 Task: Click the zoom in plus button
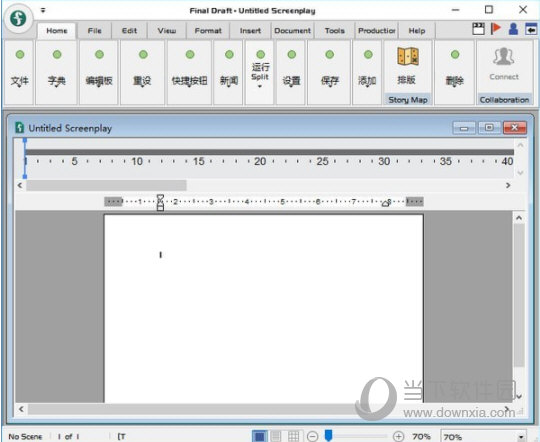point(398,436)
